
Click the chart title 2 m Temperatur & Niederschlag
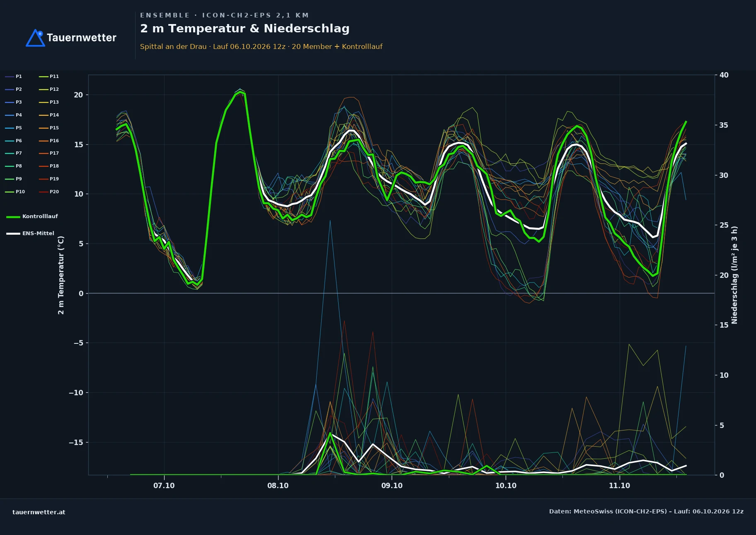tap(245, 29)
